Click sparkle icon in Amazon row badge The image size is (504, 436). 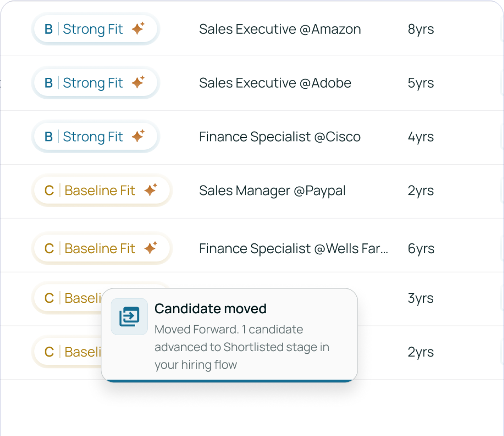tap(138, 29)
